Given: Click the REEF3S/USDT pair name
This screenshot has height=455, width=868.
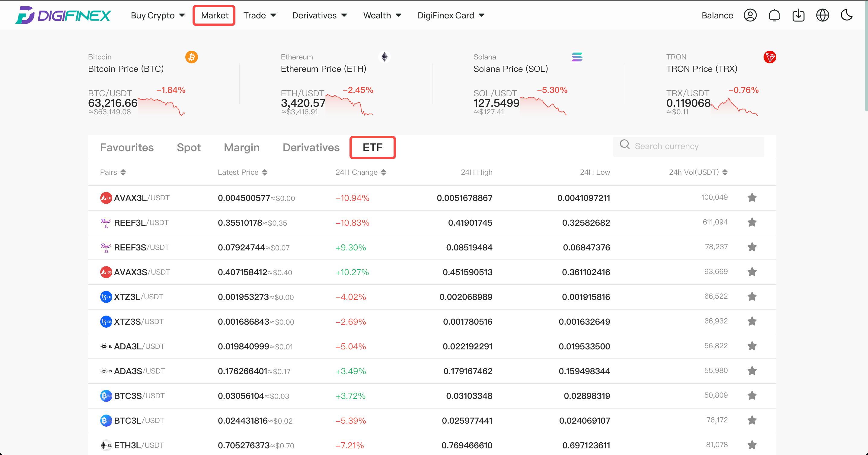Looking at the screenshot, I should (142, 247).
